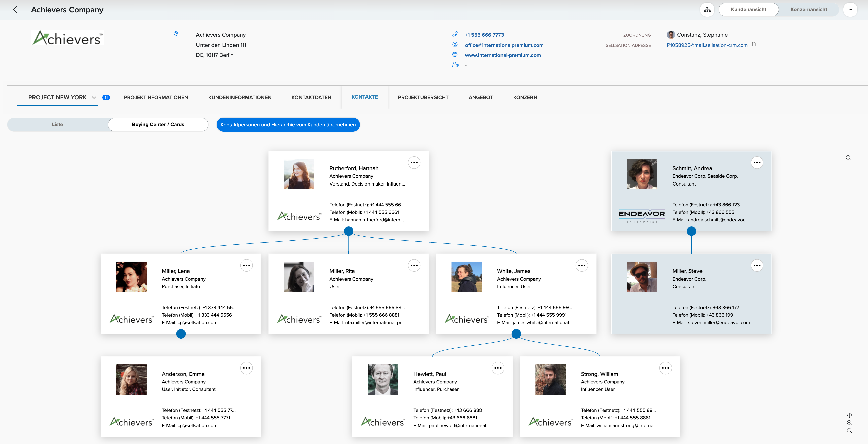Click the Project New York tab label
The width and height of the screenshot is (868, 444).
pyautogui.click(x=57, y=97)
